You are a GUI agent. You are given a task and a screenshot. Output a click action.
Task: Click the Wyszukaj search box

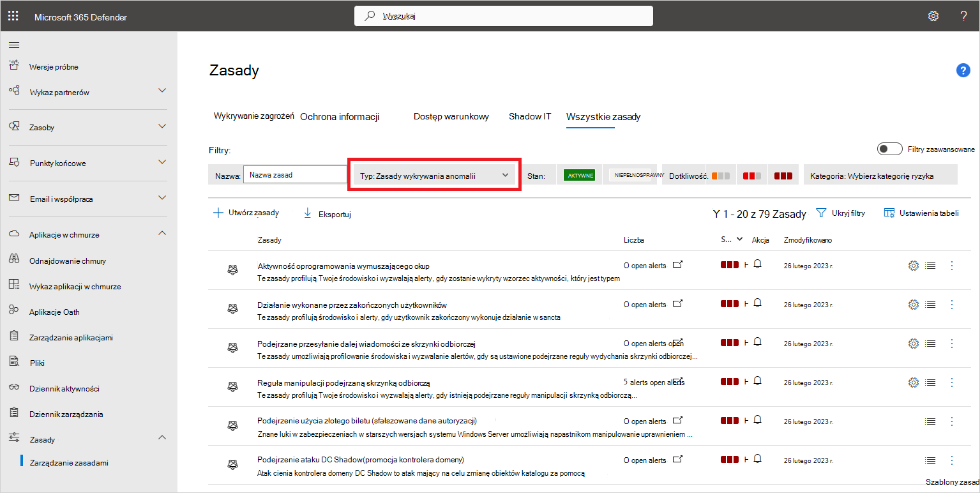504,16
